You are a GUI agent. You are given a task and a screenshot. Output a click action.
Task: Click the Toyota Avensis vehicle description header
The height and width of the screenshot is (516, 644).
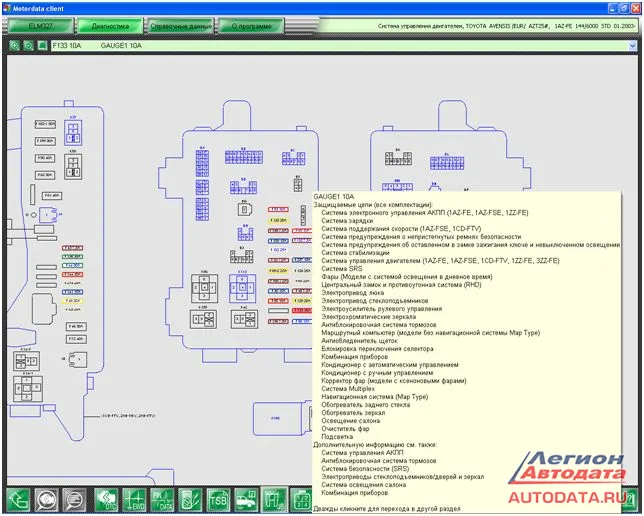coord(506,26)
